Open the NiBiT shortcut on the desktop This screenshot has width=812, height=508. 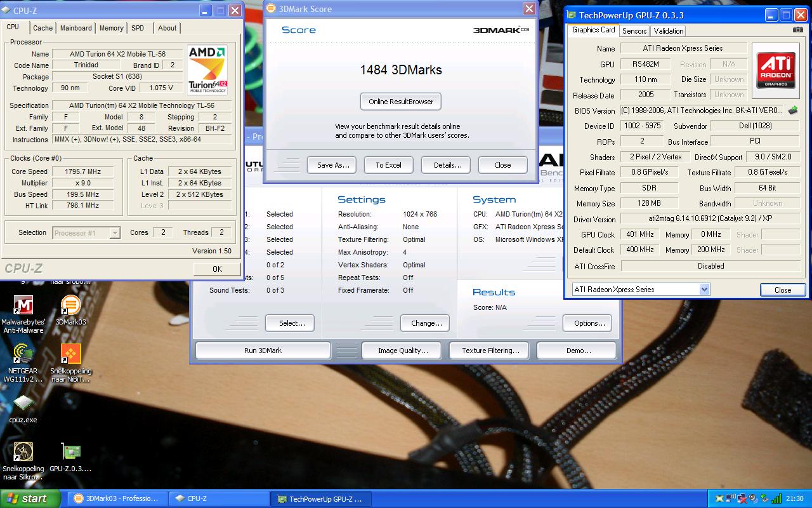(x=70, y=363)
